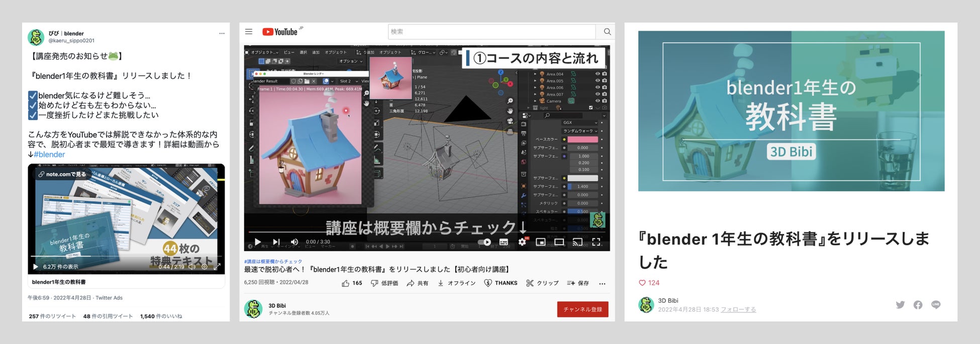Dislike the YouTube video (低評価)
Screen dimensions: 980x344
point(384,283)
